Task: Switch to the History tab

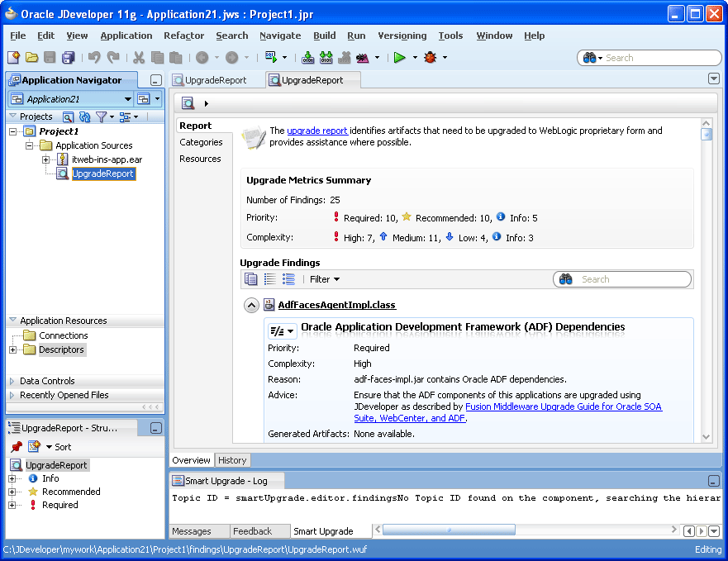Action: [x=232, y=460]
